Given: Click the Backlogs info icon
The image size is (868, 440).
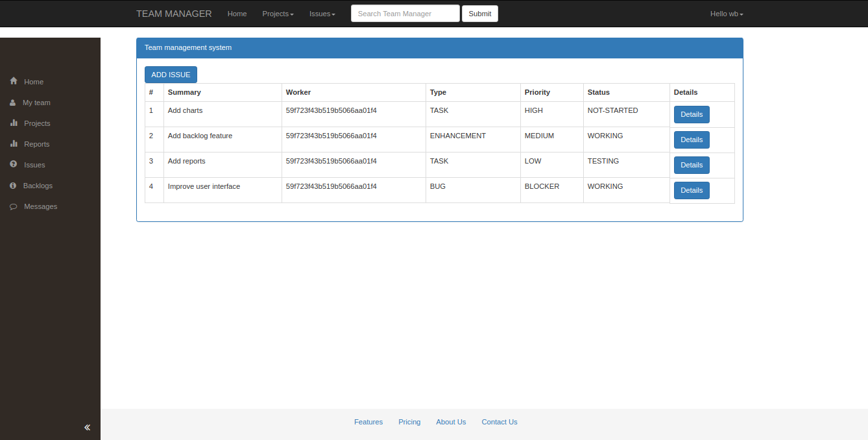Looking at the screenshot, I should [13, 186].
